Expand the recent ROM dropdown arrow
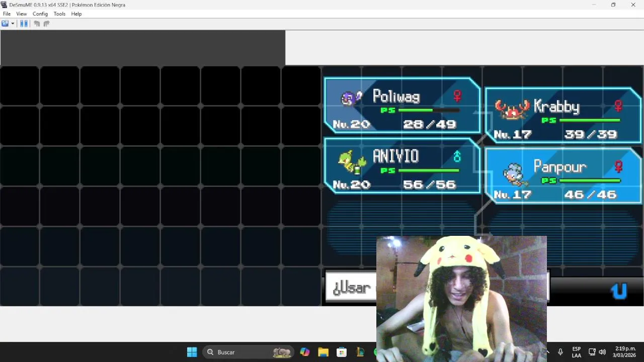 pos(13,24)
